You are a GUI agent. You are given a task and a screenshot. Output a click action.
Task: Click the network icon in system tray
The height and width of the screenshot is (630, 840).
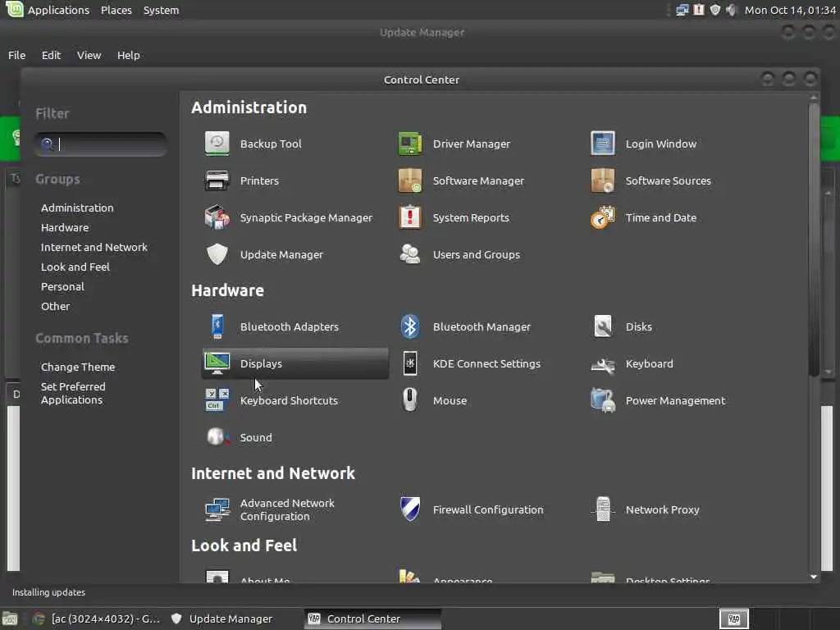point(682,10)
